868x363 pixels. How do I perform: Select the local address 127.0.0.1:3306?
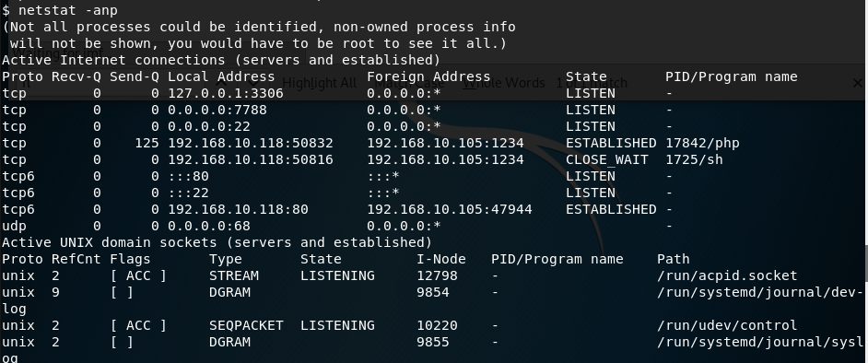[x=226, y=93]
